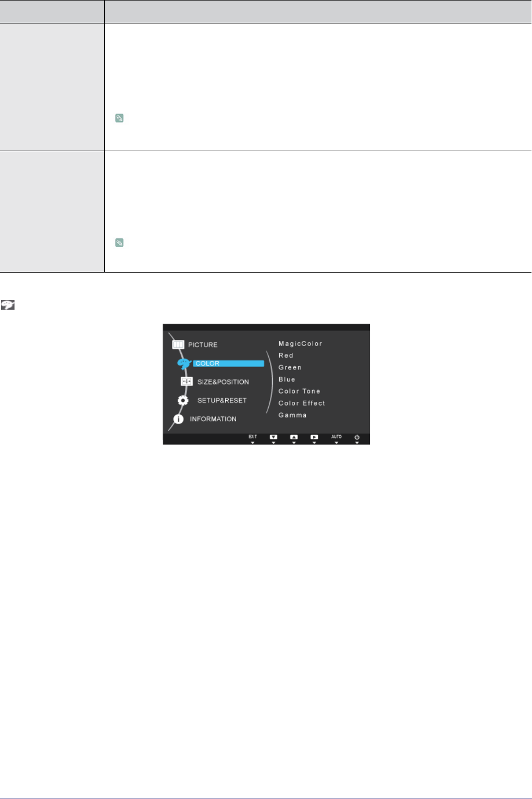Choose the MagicColor option
Image resolution: width=532 pixels, height=799 pixels.
coord(300,343)
